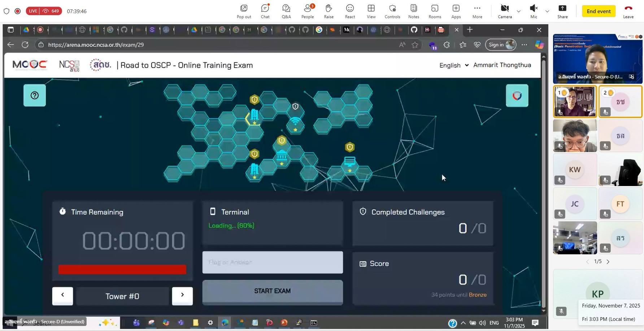Click the Flag or Answer input field
644x331 pixels.
point(273,262)
